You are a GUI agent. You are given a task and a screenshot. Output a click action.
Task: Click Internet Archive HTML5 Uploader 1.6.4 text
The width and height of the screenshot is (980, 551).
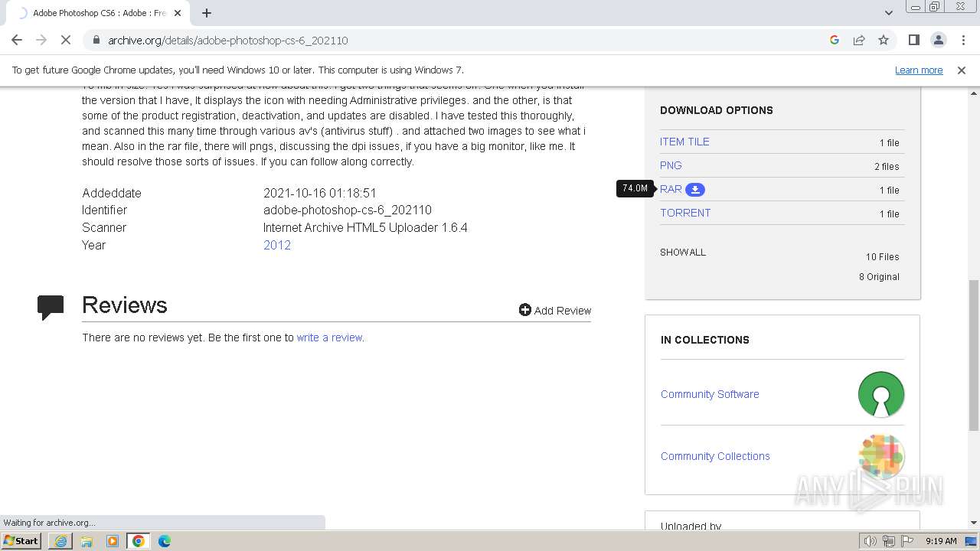(x=365, y=227)
